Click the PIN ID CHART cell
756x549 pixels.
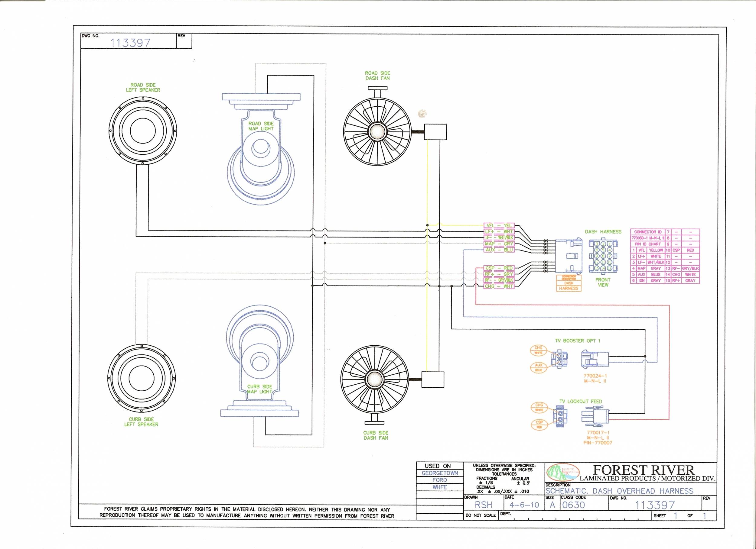coord(648,244)
